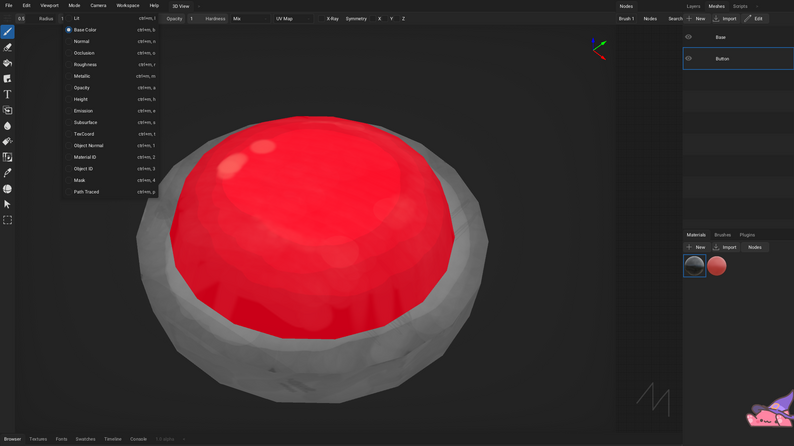Select the Bake sphere tool
Screen dimensions: 794x446
[8, 189]
